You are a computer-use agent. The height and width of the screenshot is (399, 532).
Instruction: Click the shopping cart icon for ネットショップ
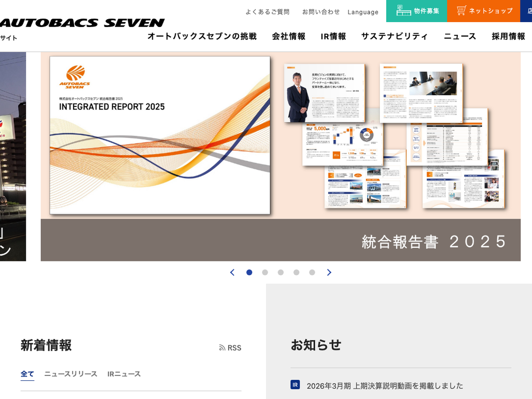tap(462, 11)
